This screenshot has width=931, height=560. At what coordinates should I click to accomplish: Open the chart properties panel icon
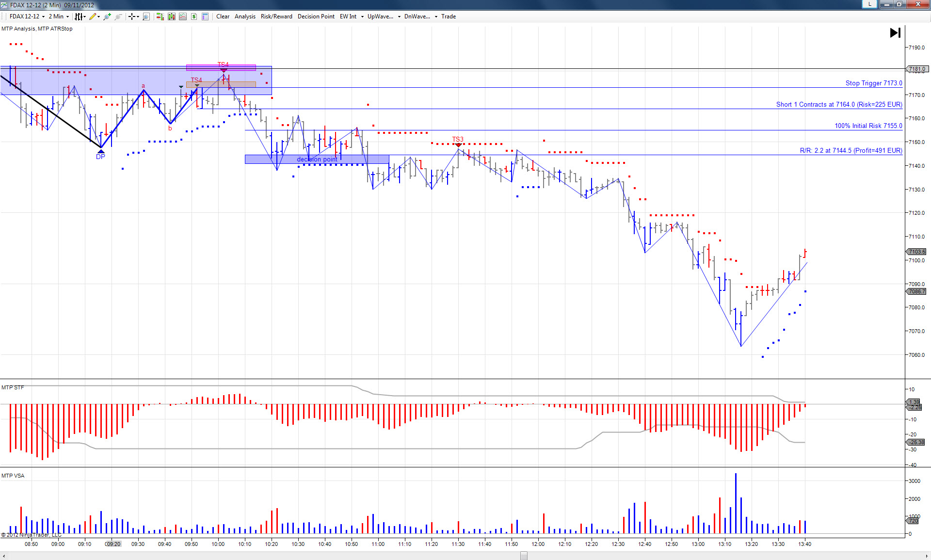(205, 16)
